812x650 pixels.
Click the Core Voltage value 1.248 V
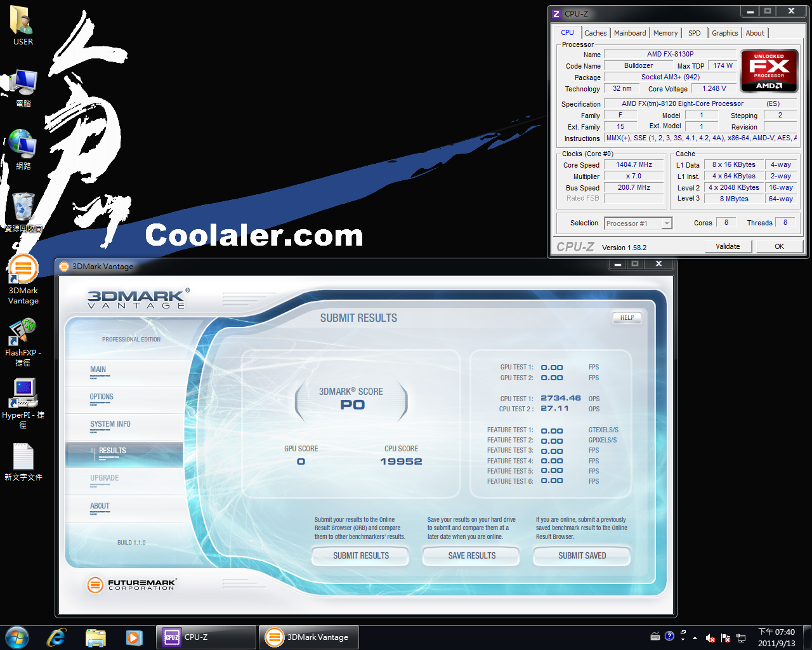714,88
